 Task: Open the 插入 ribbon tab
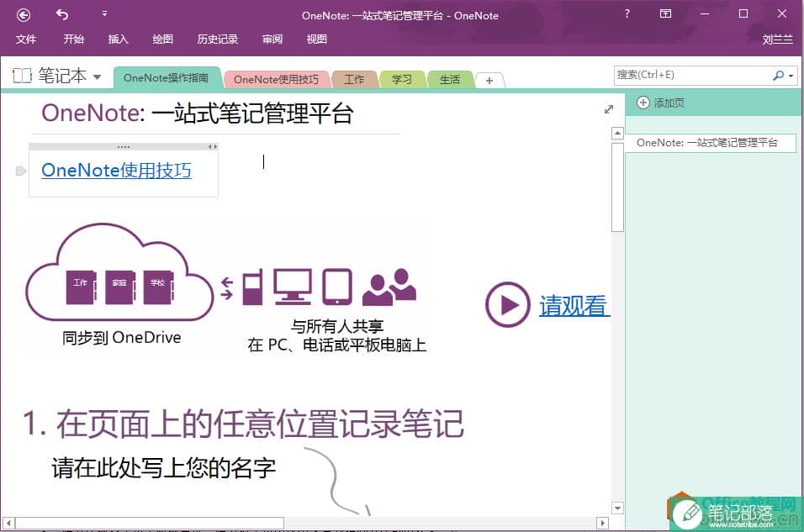click(118, 39)
